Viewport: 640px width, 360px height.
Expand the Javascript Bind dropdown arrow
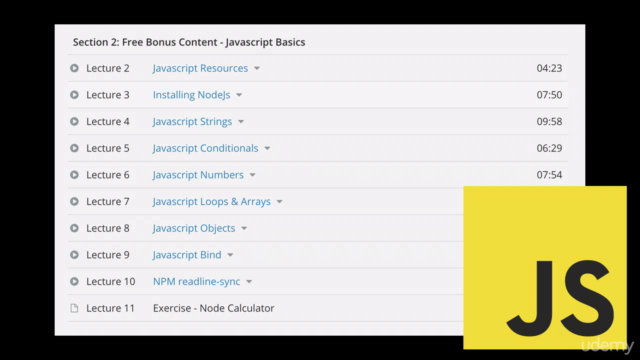click(230, 255)
